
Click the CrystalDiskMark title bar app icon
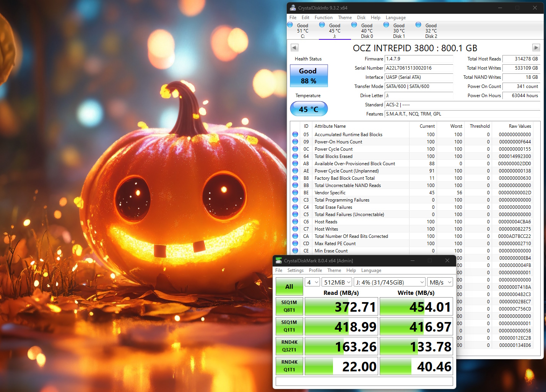click(x=278, y=260)
